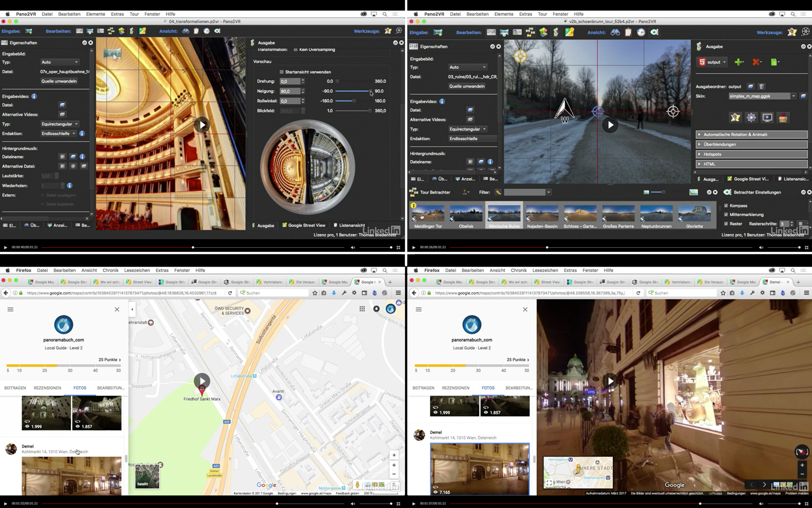812x508 pixels.
Task: Play the bottom-right Demel street view video
Action: 610,380
